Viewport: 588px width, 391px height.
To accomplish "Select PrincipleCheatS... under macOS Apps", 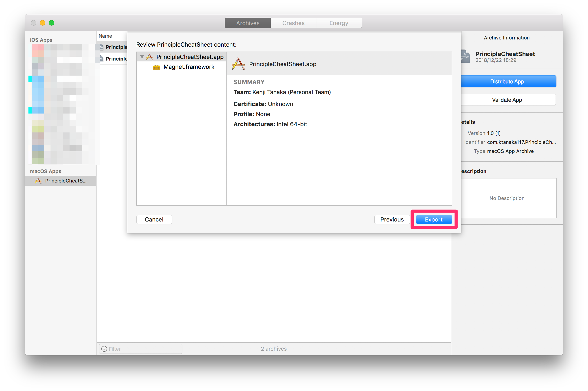I will tap(61, 180).
